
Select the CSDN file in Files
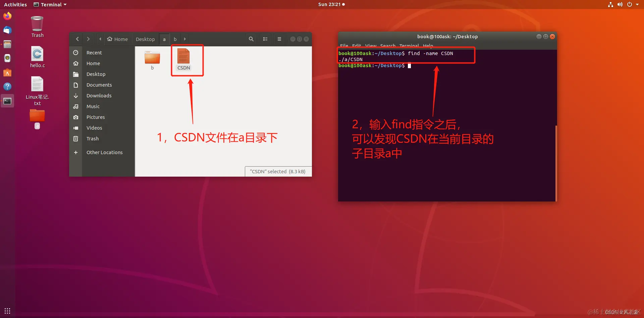(x=183, y=59)
